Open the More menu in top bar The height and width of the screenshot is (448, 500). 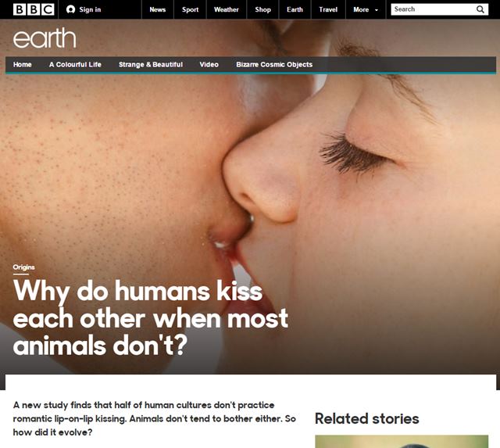click(366, 9)
